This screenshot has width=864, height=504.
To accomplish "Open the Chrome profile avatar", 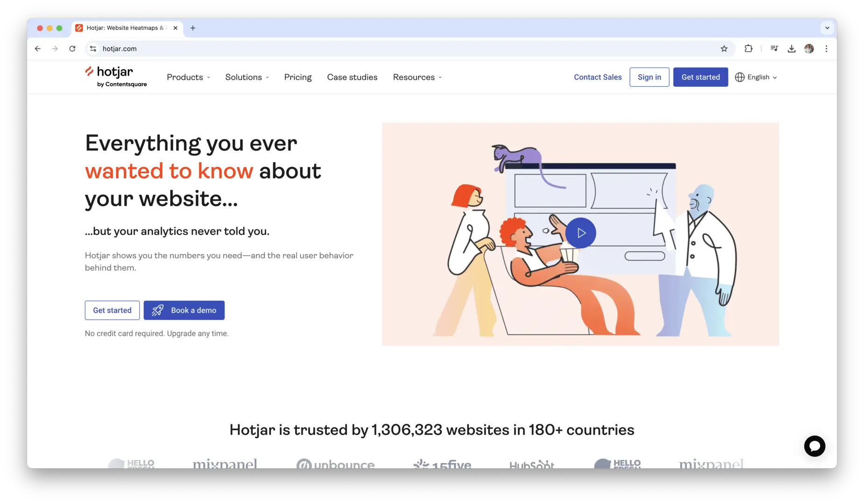I will pos(809,49).
